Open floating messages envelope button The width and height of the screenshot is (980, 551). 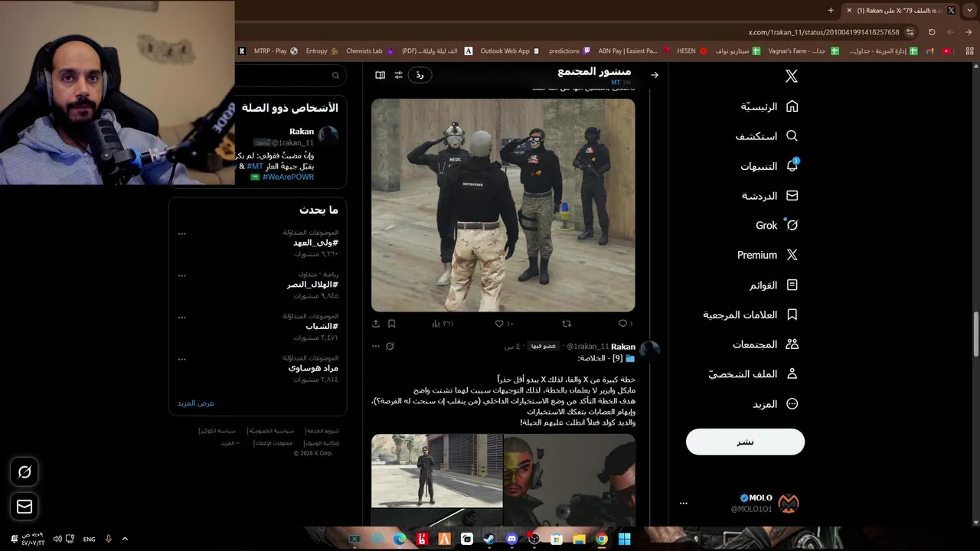pos(24,507)
